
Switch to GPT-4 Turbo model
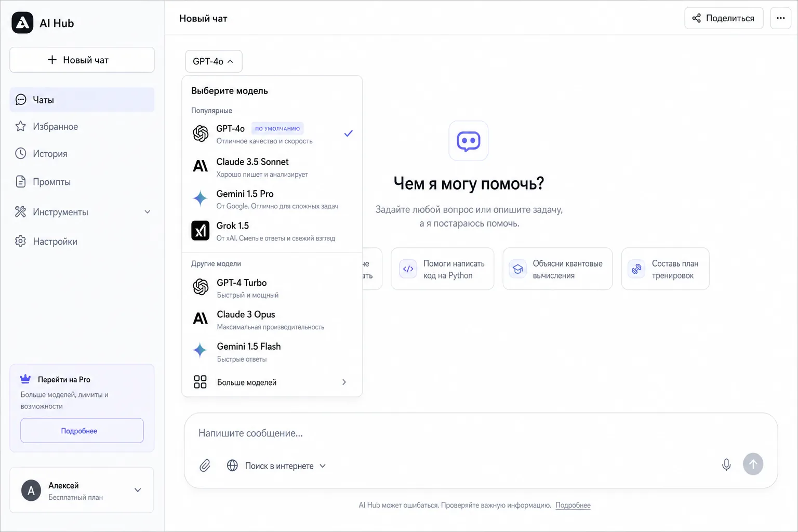(272, 288)
